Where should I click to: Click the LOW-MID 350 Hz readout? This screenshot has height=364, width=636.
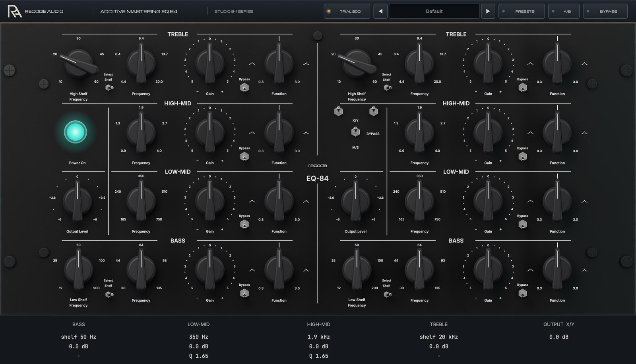click(x=198, y=337)
